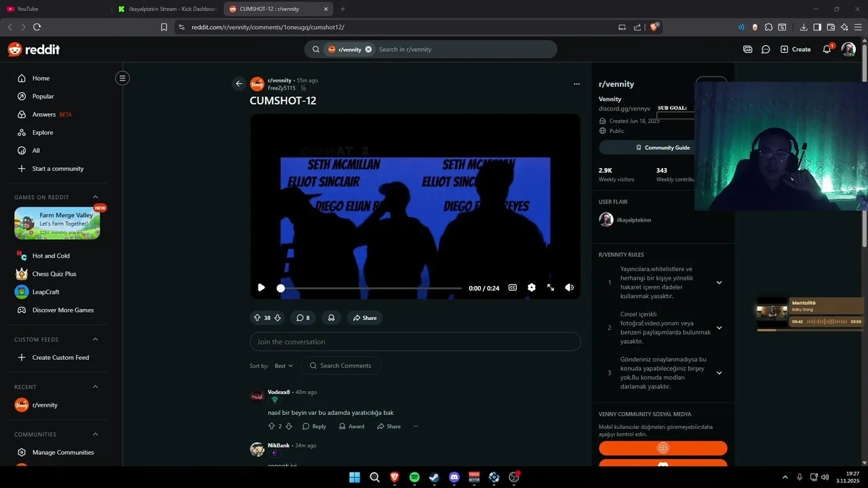Open Sort by Best dropdown

(283, 366)
